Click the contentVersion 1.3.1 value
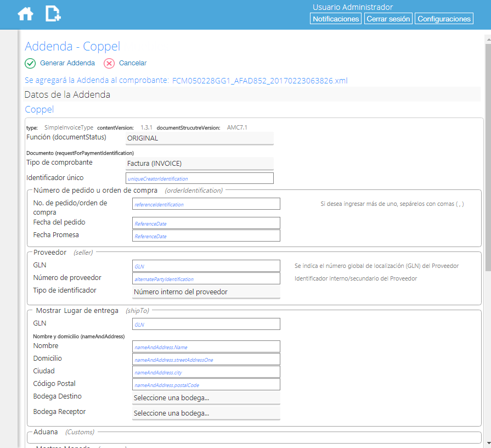This screenshot has width=491, height=448. (x=146, y=127)
